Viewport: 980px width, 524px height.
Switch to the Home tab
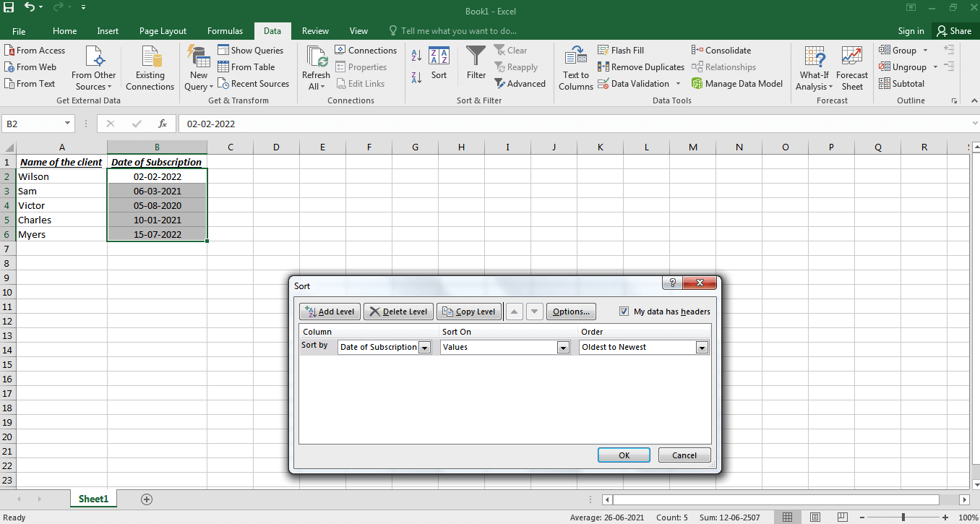tap(65, 31)
